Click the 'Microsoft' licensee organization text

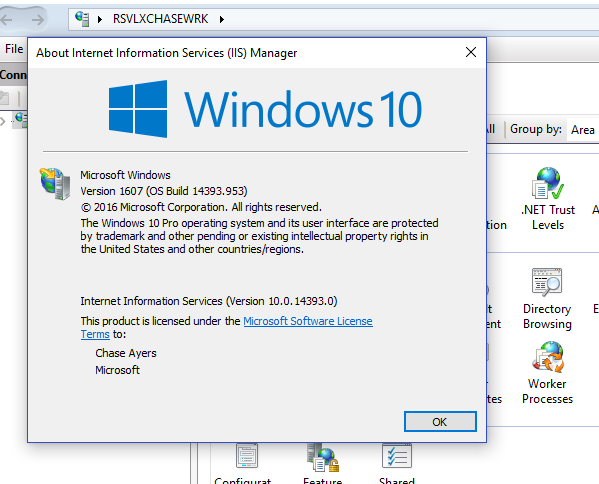point(118,370)
